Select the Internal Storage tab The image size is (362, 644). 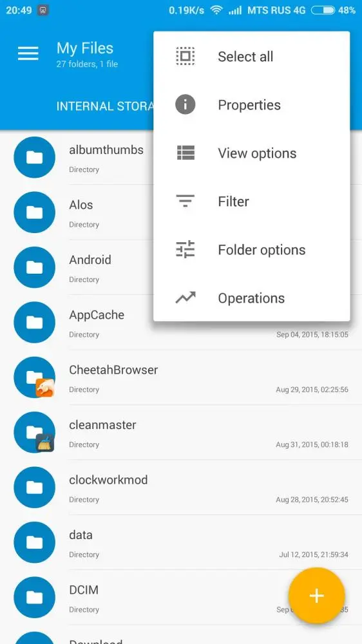[x=105, y=106]
